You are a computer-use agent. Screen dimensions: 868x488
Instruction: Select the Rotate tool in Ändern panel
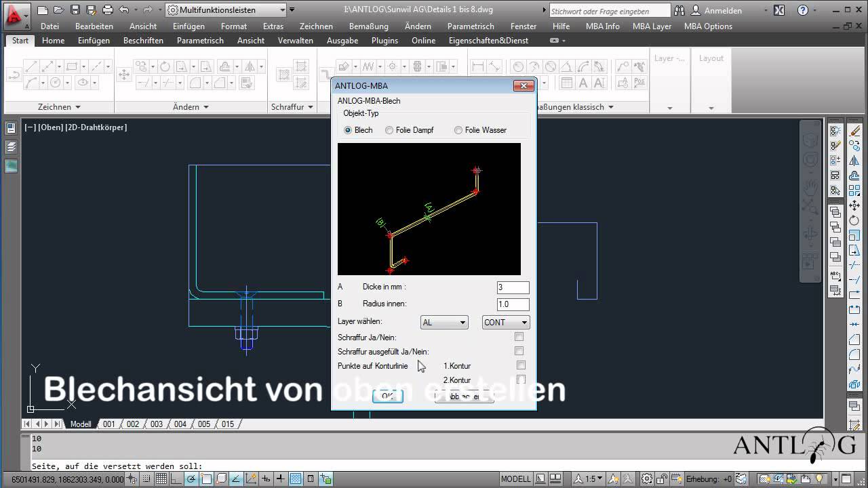[163, 66]
